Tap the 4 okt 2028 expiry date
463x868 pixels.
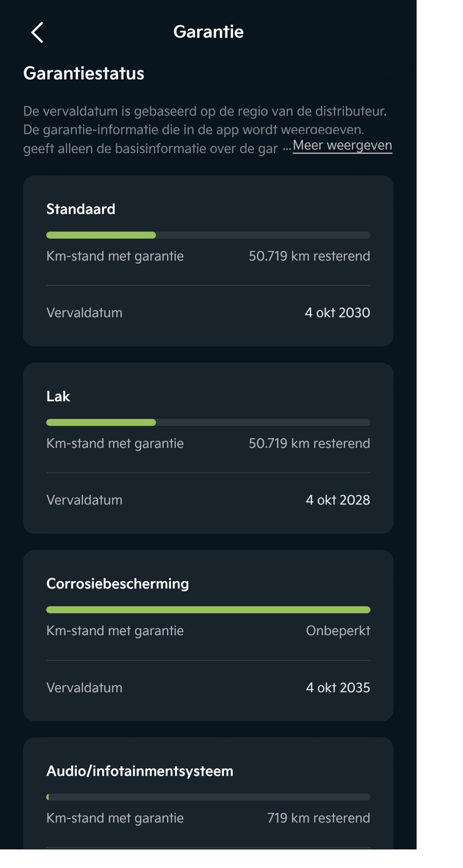pos(337,500)
